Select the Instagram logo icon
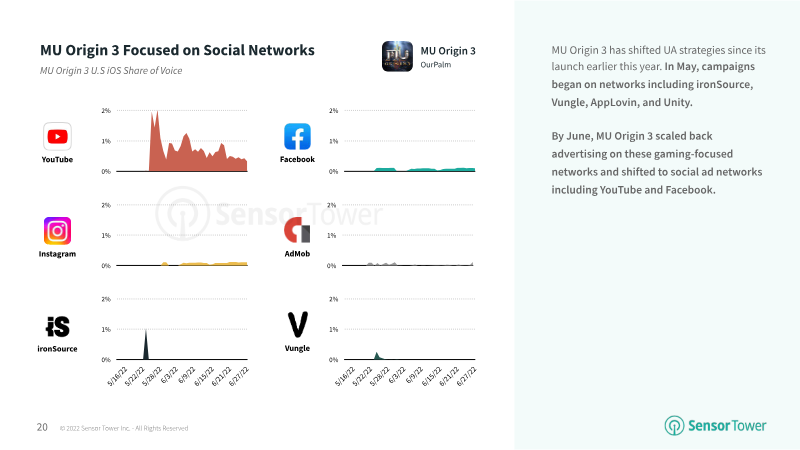800x450 pixels. coord(57,231)
